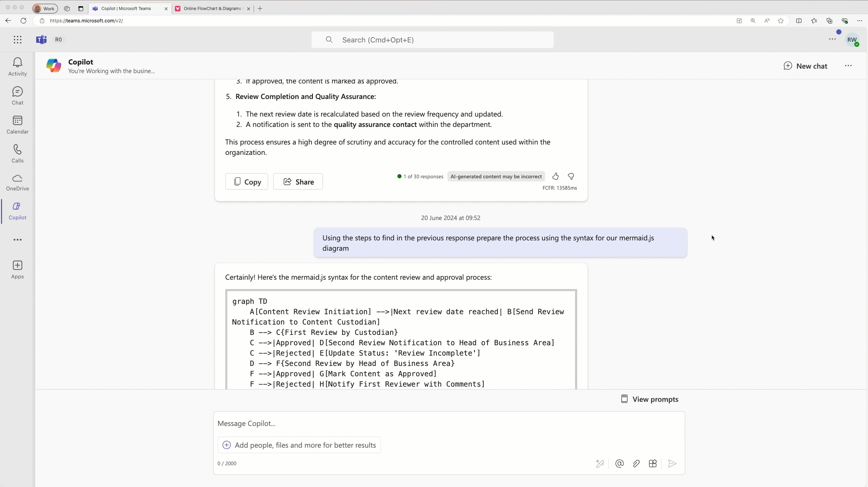Select the Copilot Microsoft Teams browser tab
Screen dimensions: 868x487
(130, 9)
